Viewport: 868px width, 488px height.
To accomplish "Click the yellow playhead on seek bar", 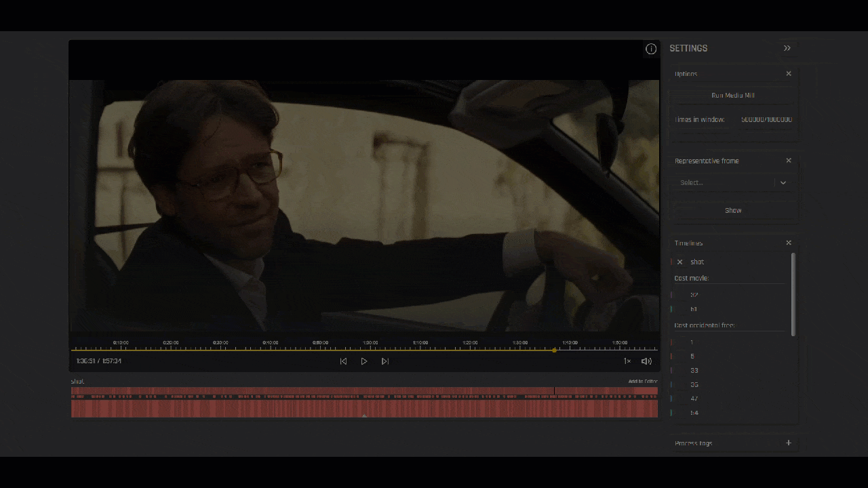I will (x=555, y=350).
